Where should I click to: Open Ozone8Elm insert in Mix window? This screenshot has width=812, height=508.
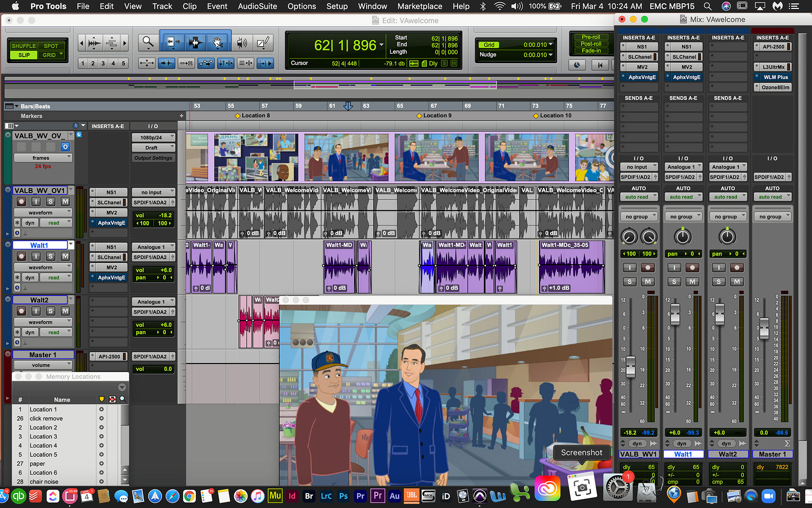(x=776, y=87)
